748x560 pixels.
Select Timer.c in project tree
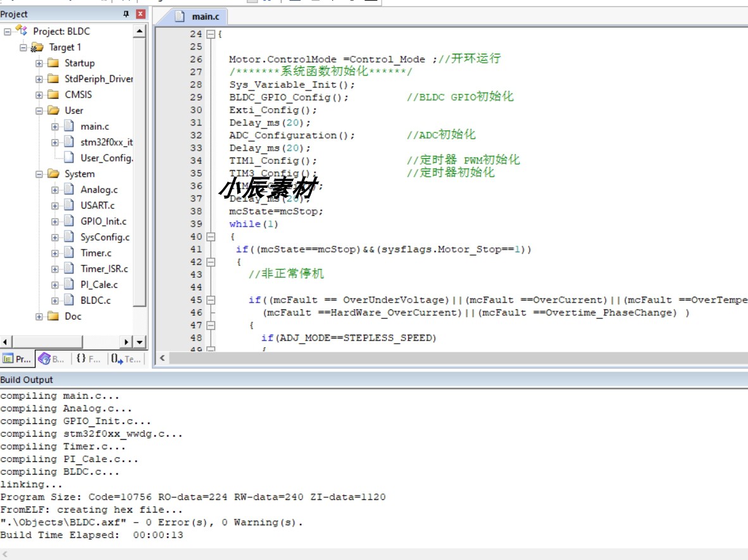pyautogui.click(x=96, y=253)
